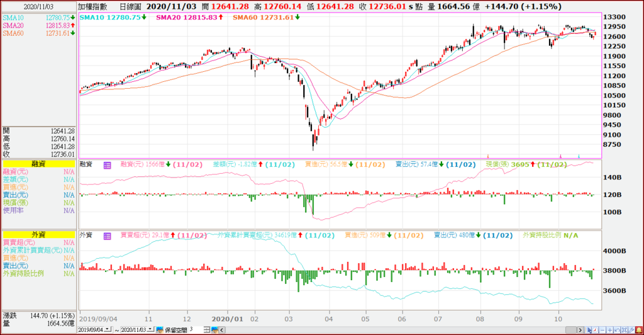Open the 融資 panel list icon
The width and height of the screenshot is (644, 335).
coord(107,165)
